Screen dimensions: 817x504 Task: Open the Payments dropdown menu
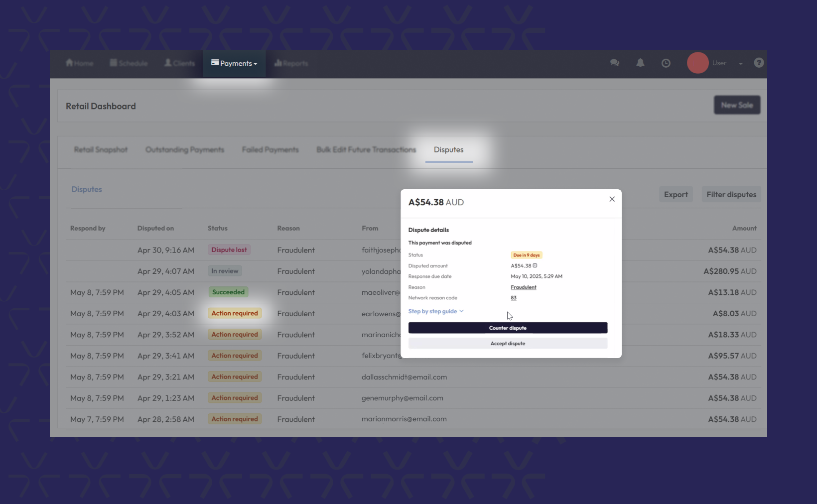point(234,63)
